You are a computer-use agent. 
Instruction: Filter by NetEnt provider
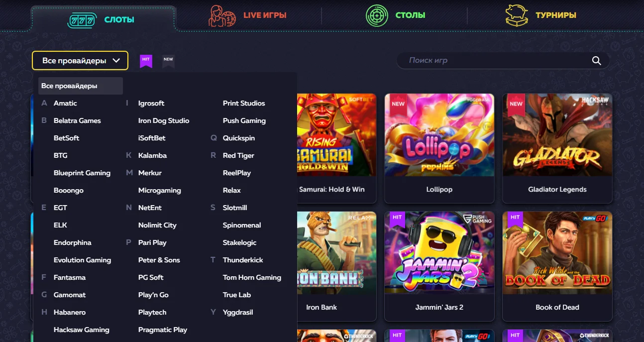point(150,208)
